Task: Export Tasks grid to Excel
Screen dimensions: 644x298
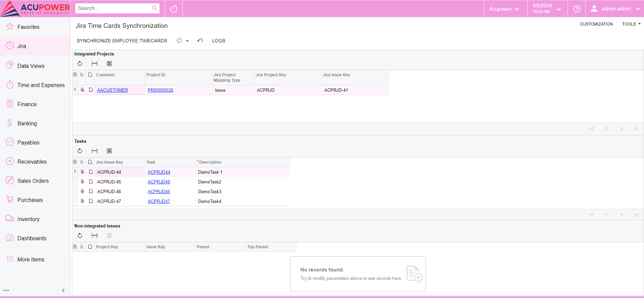Action: point(109,151)
